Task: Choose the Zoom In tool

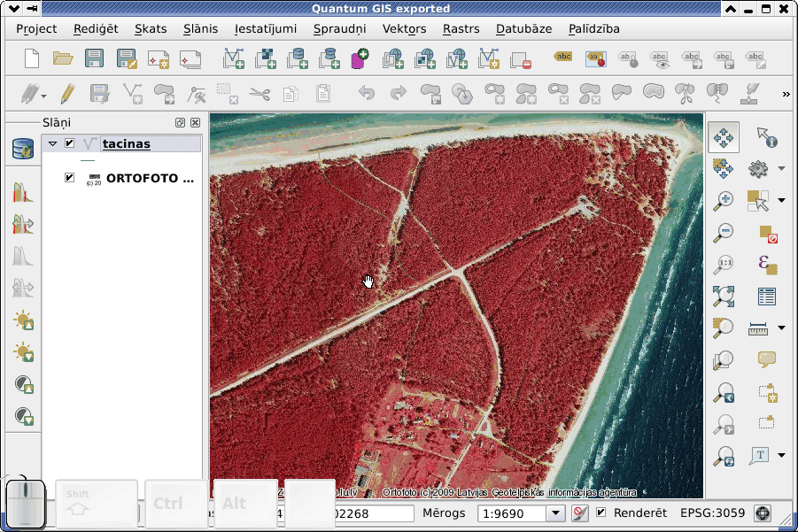Action: click(x=724, y=200)
